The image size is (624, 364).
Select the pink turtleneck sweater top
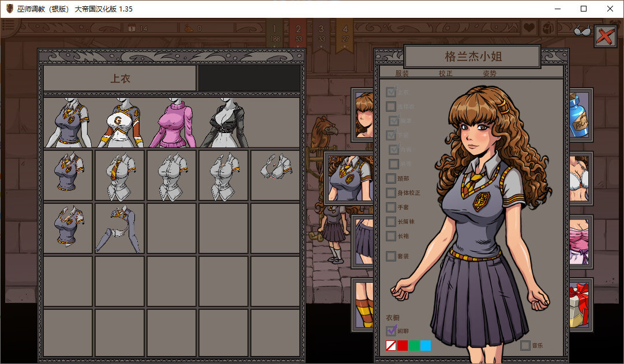pos(172,122)
